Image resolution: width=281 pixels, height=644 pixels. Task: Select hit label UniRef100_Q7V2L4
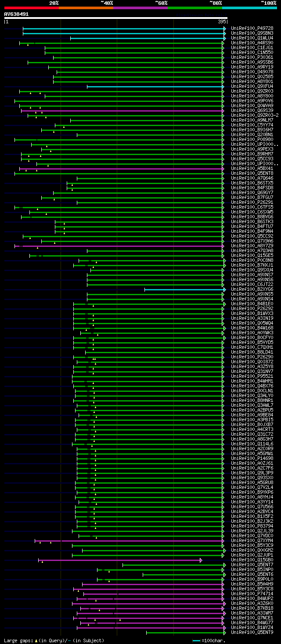(252, 487)
